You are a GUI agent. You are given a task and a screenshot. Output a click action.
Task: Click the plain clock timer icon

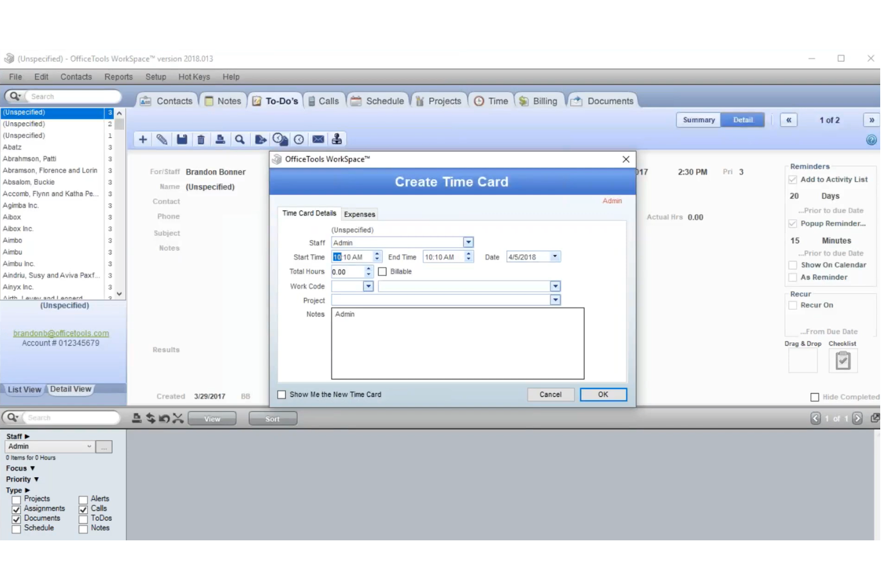(299, 139)
